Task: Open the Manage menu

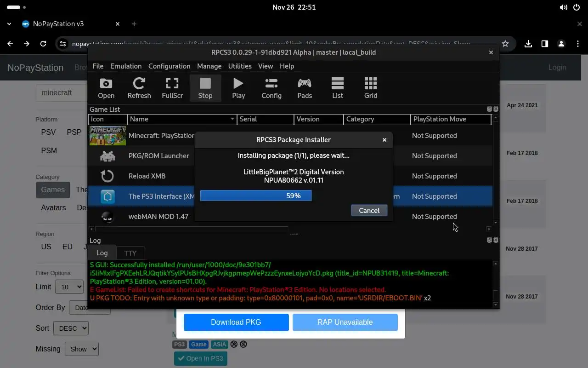Action: click(x=209, y=66)
